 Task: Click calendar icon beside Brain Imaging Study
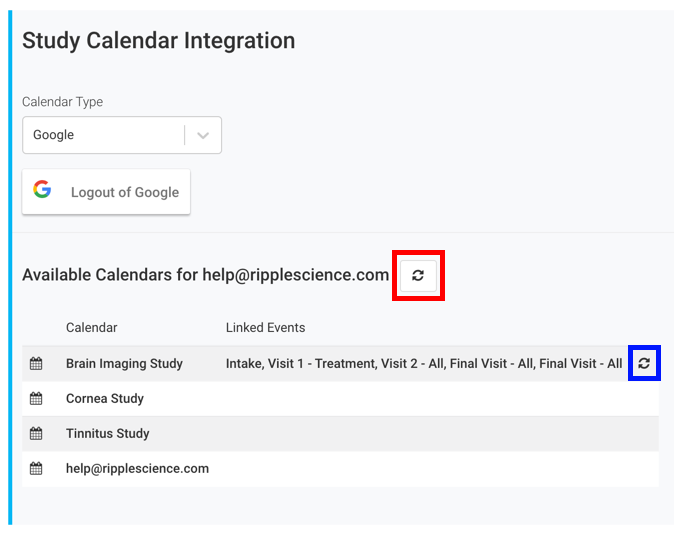coord(36,363)
